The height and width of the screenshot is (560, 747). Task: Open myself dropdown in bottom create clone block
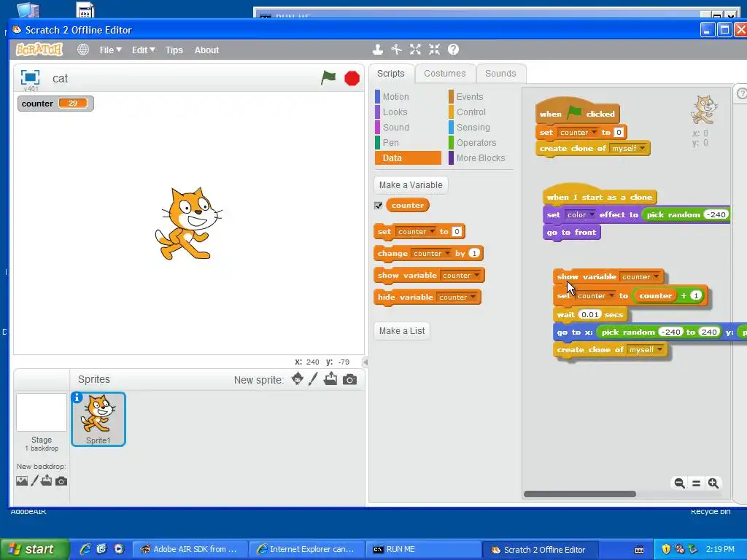(x=646, y=349)
